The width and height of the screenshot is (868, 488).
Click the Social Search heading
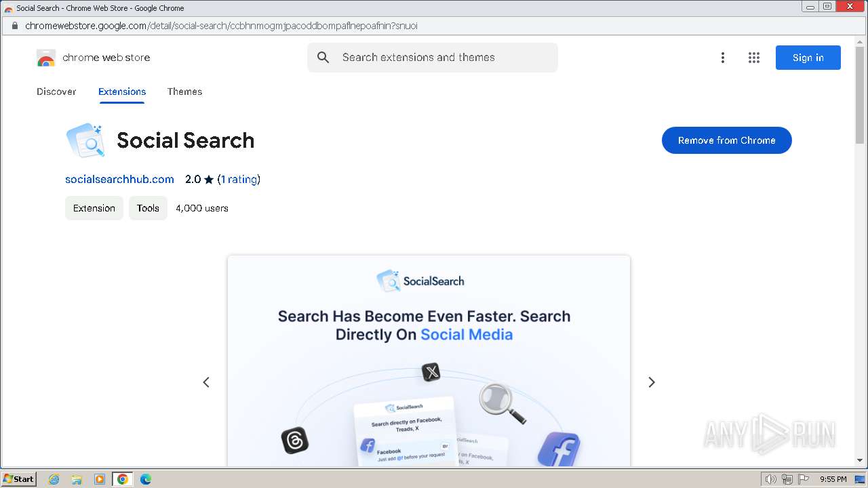(185, 140)
